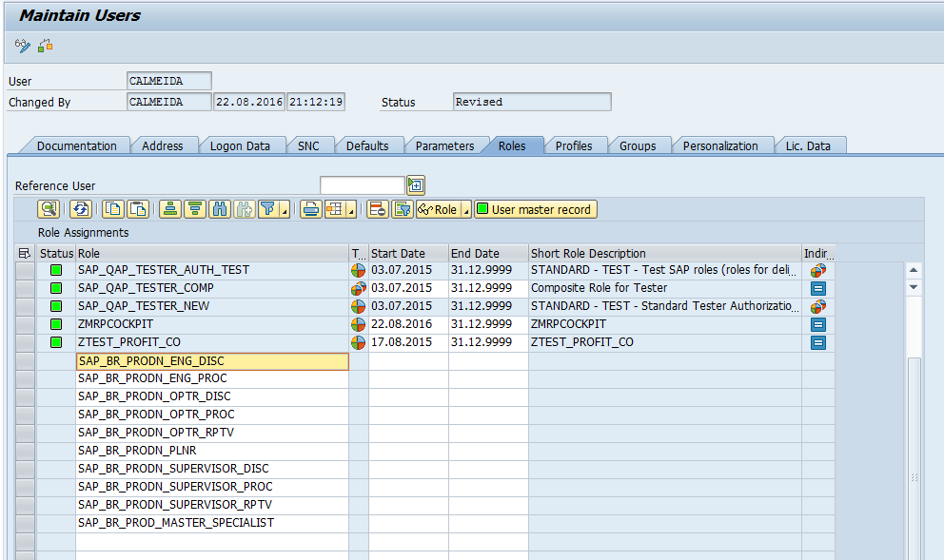Click the Refresh toolbar icon
The width and height of the screenshot is (944, 560).
point(81,209)
